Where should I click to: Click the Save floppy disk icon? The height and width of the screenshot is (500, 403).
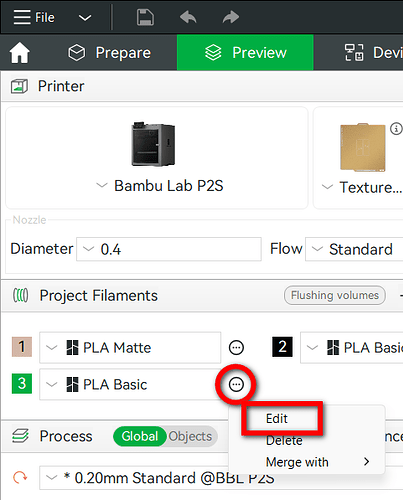pyautogui.click(x=145, y=17)
